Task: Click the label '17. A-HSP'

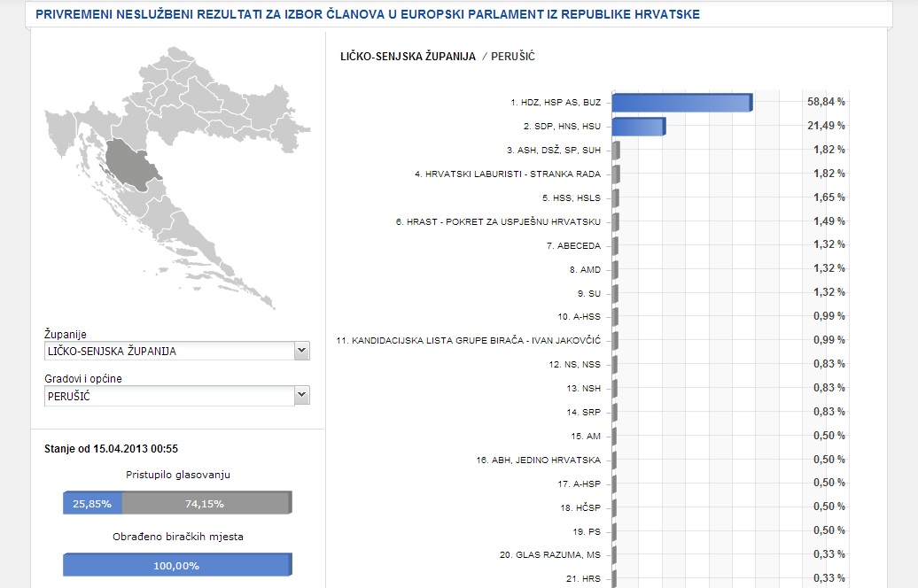Action: (580, 484)
